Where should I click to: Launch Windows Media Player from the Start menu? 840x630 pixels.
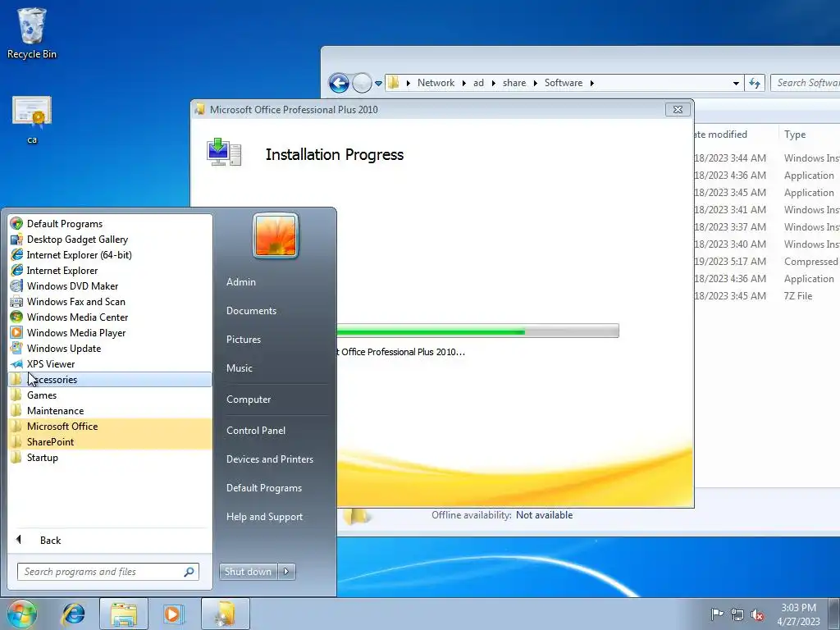point(76,333)
